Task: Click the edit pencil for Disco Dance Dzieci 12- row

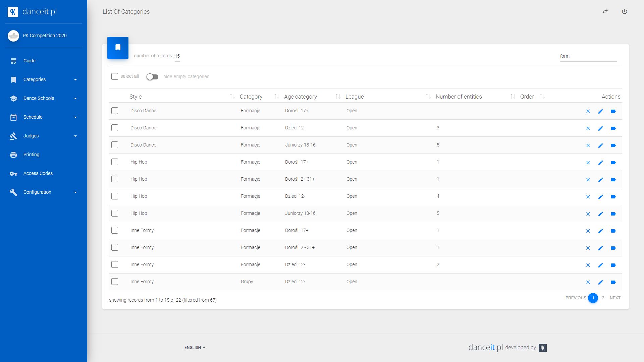Action: tap(600, 128)
